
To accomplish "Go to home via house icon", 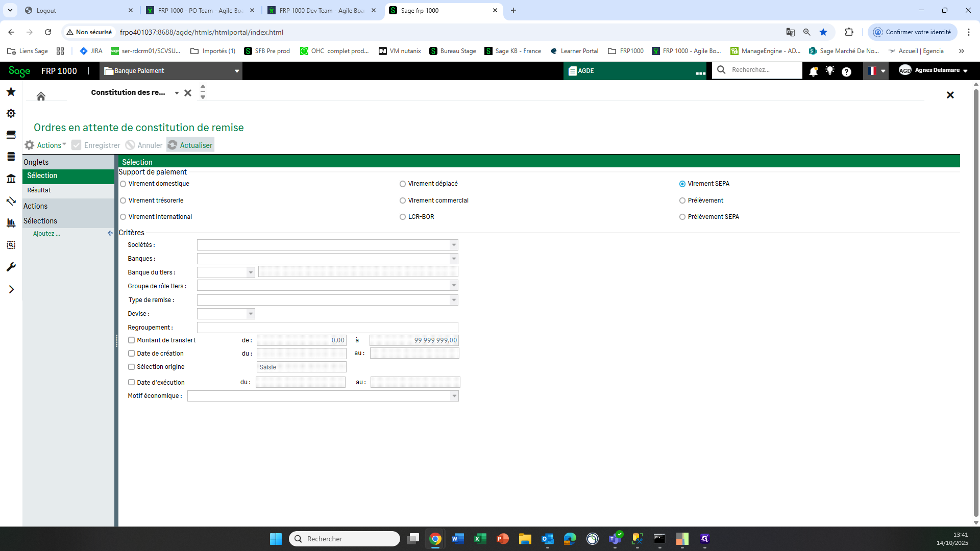I will [41, 96].
